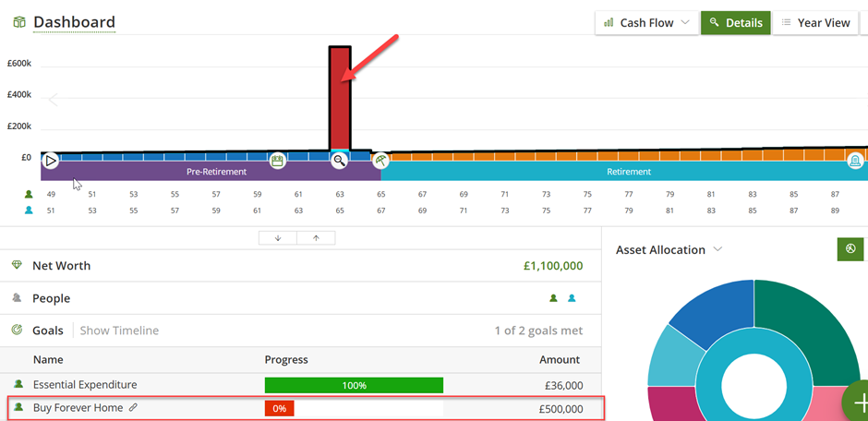Click the retirement umbrella marker
Viewport: 868px width, 421px height.
click(x=380, y=161)
